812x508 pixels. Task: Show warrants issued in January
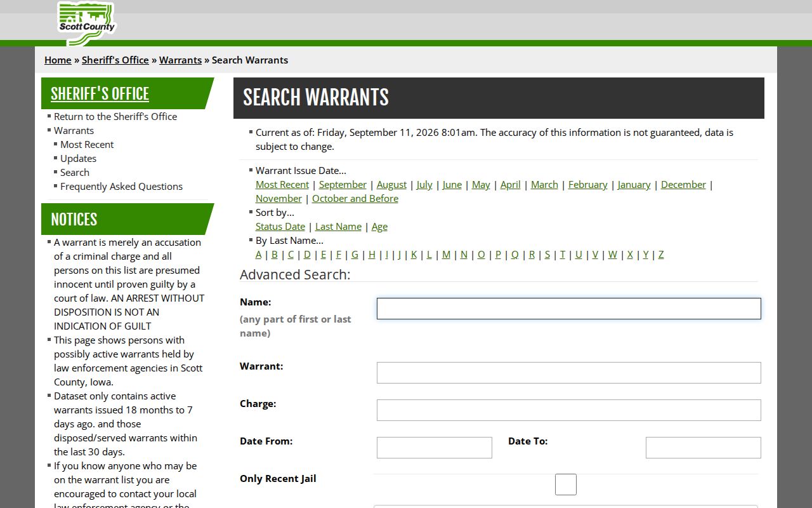pos(634,184)
